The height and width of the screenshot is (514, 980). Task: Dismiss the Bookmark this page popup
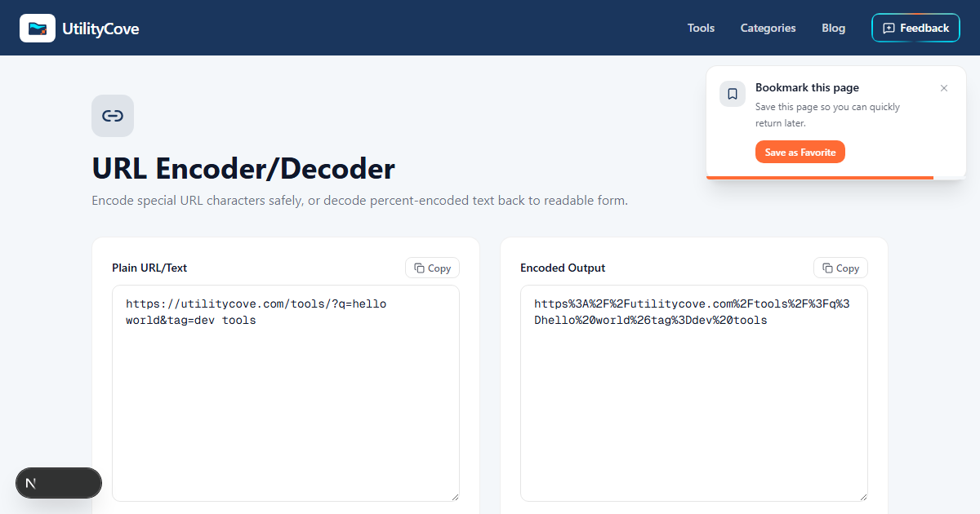(x=944, y=88)
